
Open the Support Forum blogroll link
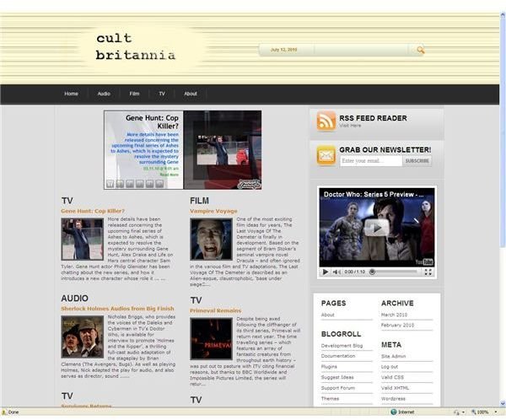point(338,388)
